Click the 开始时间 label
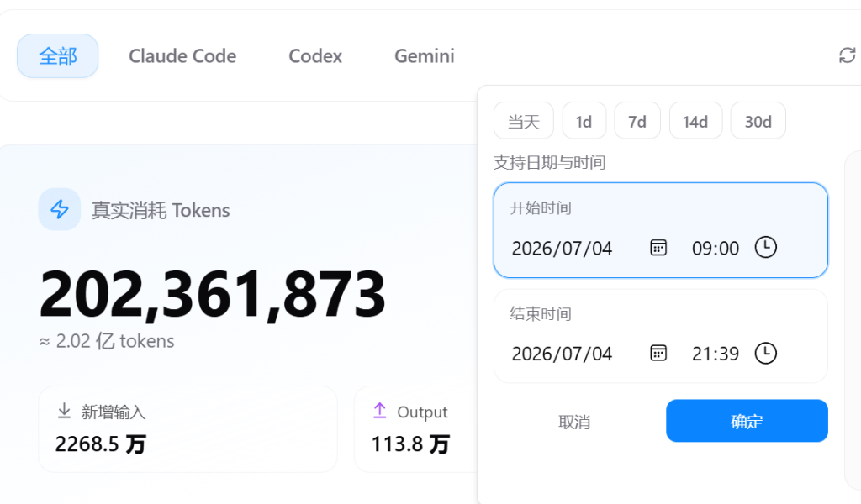Image resolution: width=861 pixels, height=504 pixels. pyautogui.click(x=541, y=207)
